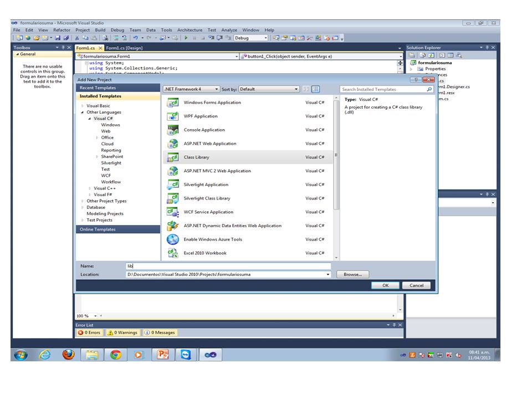Click the Refresh icon in Solution Explorer toolbar
The image size is (532, 399).
pyautogui.click(x=431, y=55)
